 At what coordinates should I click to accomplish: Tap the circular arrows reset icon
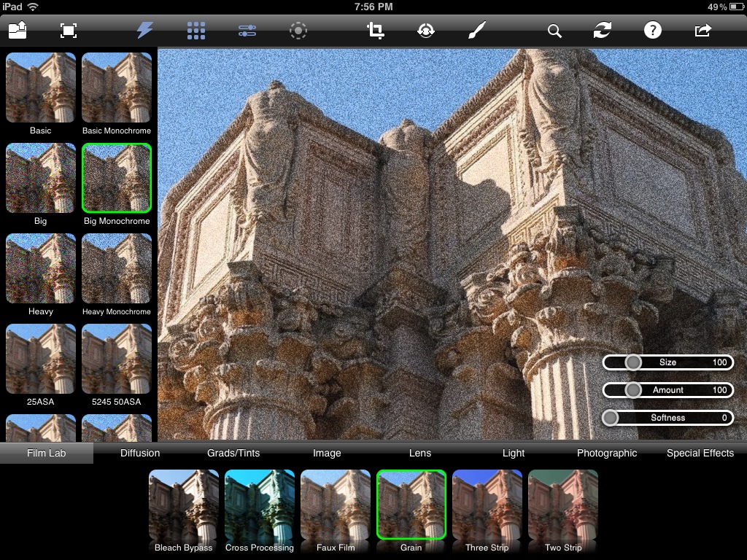602,30
